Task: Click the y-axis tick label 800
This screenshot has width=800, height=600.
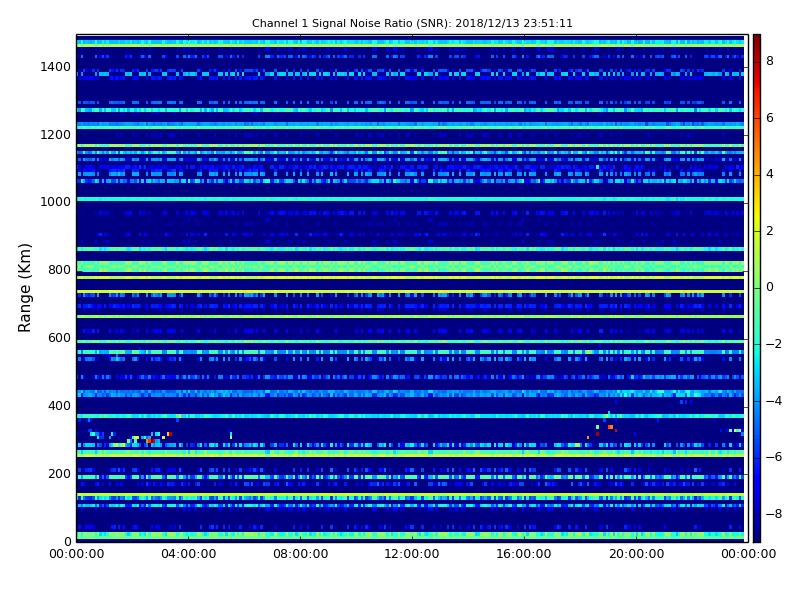Action: (x=59, y=270)
